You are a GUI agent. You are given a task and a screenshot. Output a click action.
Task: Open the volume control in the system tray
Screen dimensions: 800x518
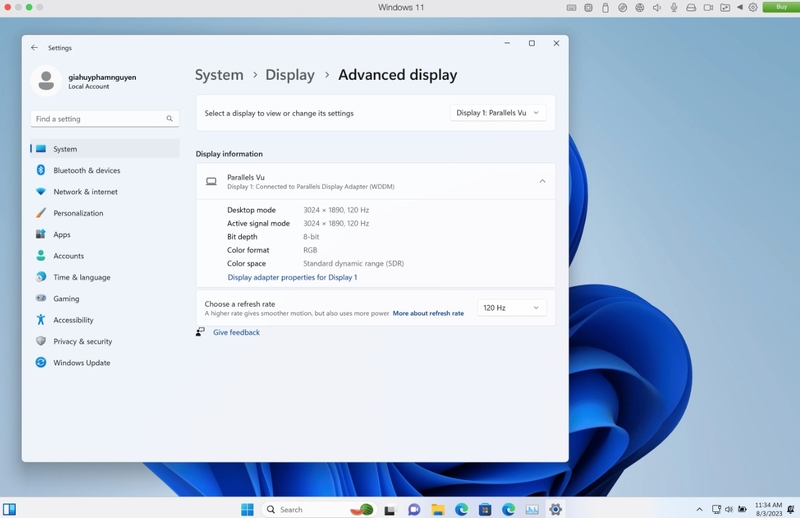pos(729,509)
